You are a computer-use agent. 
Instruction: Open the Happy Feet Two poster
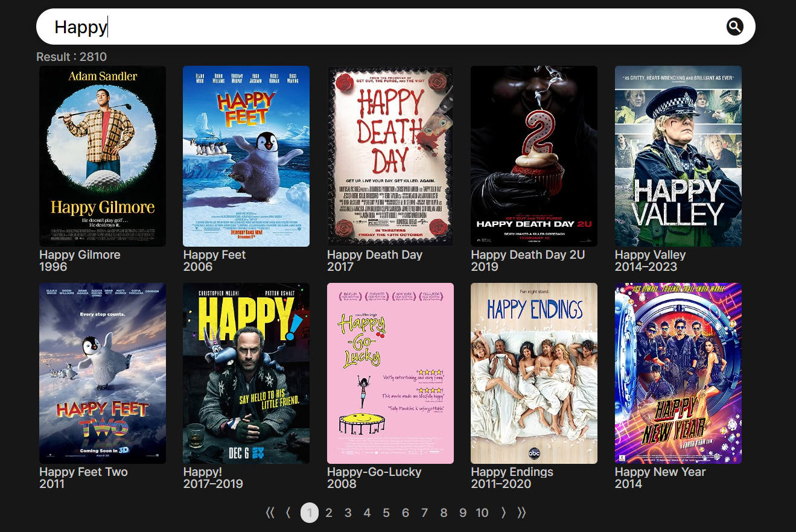103,373
